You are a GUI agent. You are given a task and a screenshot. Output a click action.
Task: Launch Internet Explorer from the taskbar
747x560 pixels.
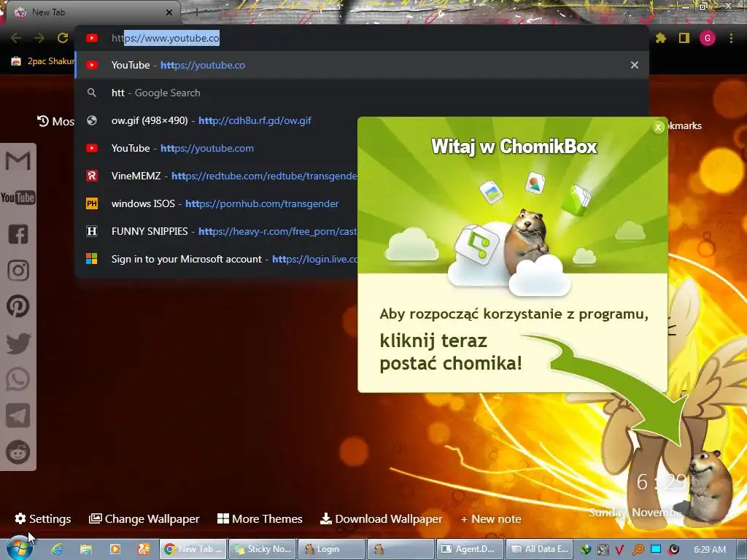[57, 549]
